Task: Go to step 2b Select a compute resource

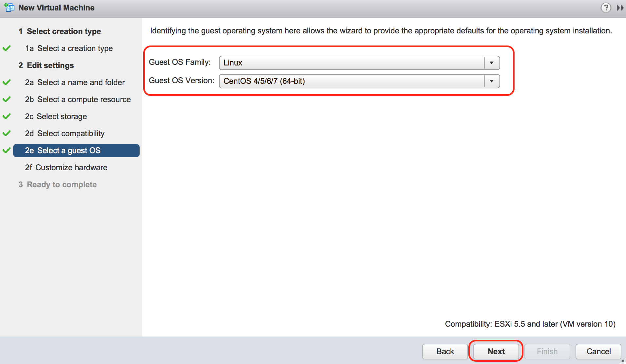Action: [x=78, y=100]
